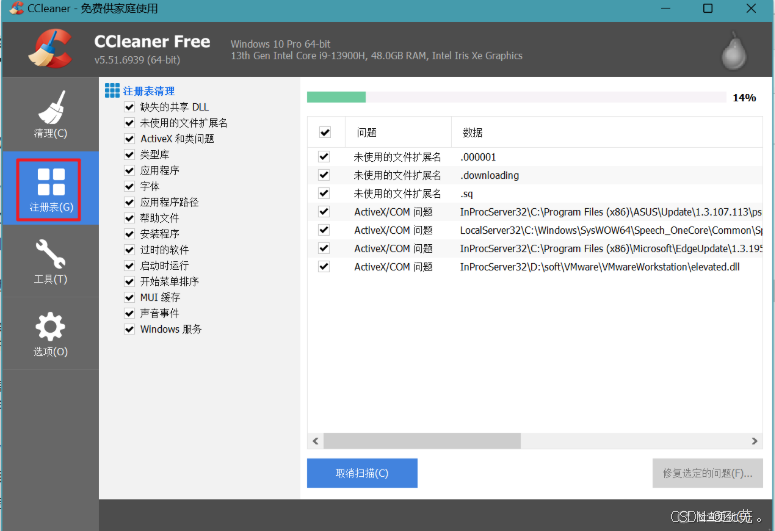
Task: Toggle 类型库 checkbox
Action: 129,154
